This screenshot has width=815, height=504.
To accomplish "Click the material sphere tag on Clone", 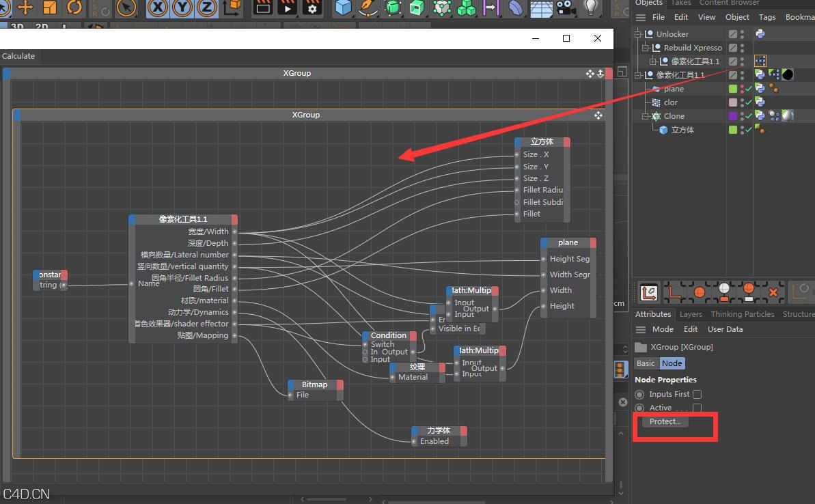I will (x=788, y=116).
